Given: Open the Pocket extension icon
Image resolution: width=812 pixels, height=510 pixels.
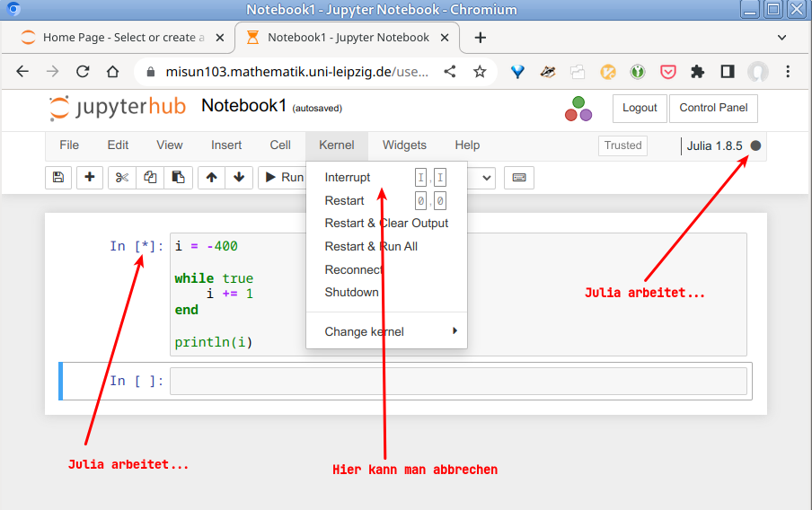Looking at the screenshot, I should click(668, 72).
